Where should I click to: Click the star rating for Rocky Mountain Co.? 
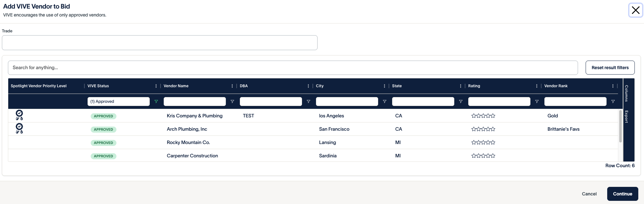tap(483, 142)
